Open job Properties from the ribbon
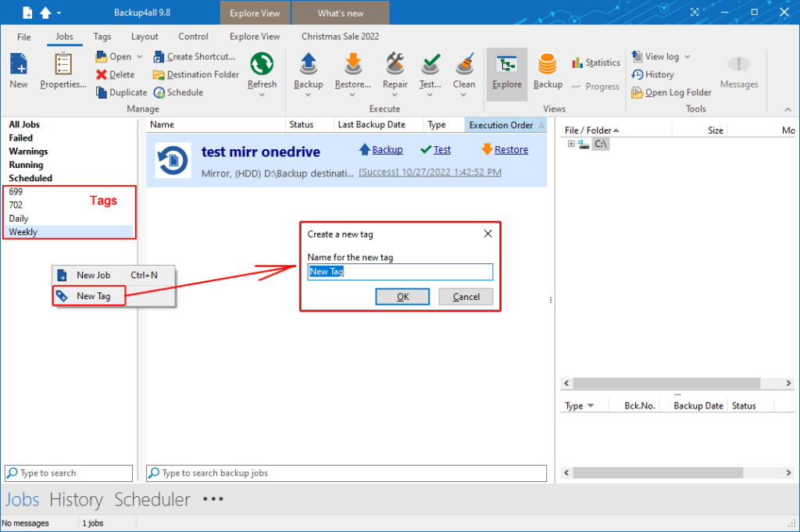The height and width of the screenshot is (532, 800). 63,71
